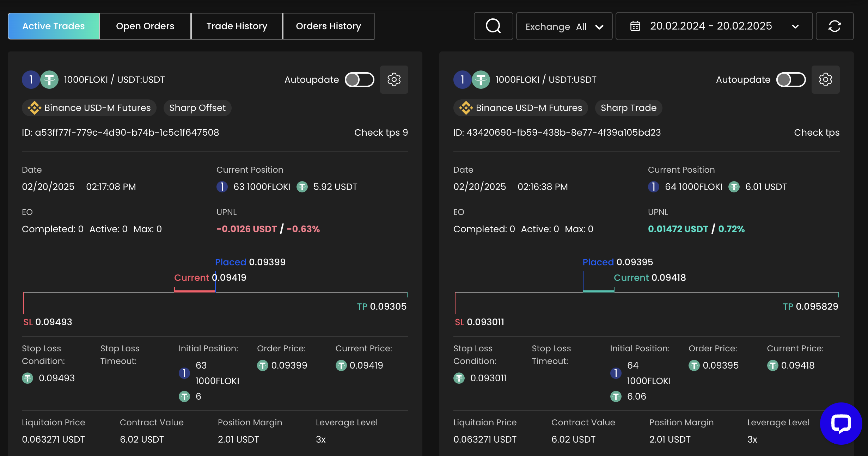Click the refresh trades icon
Image resolution: width=868 pixels, height=456 pixels.
tap(835, 26)
